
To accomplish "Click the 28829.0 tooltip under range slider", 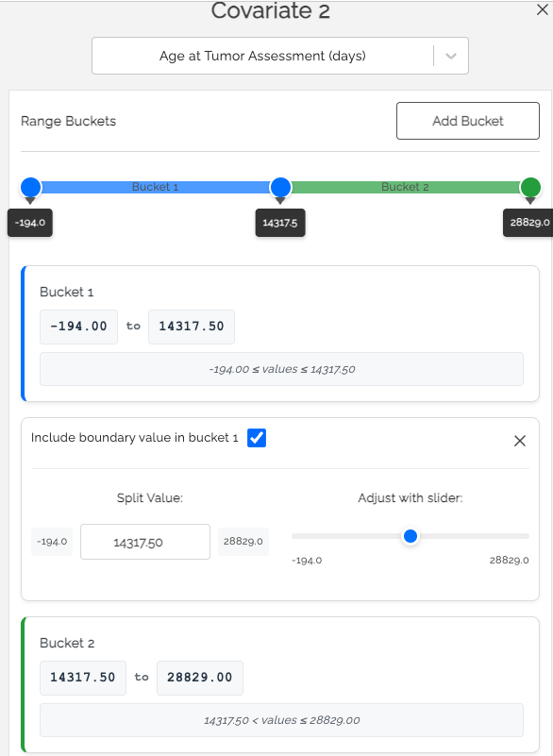I will pos(528,223).
